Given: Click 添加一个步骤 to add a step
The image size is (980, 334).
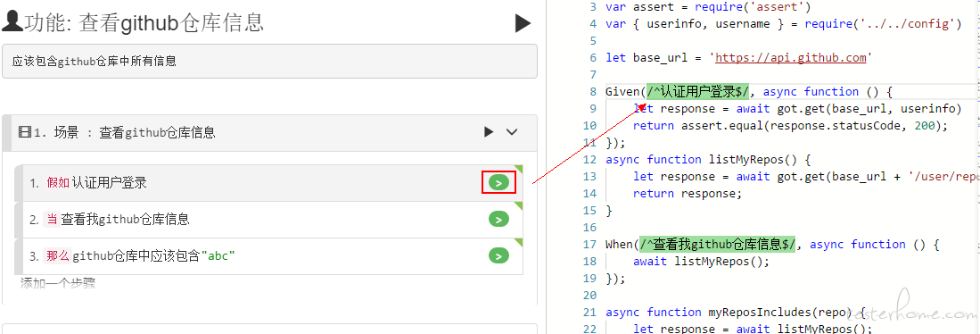Looking at the screenshot, I should tap(57, 283).
